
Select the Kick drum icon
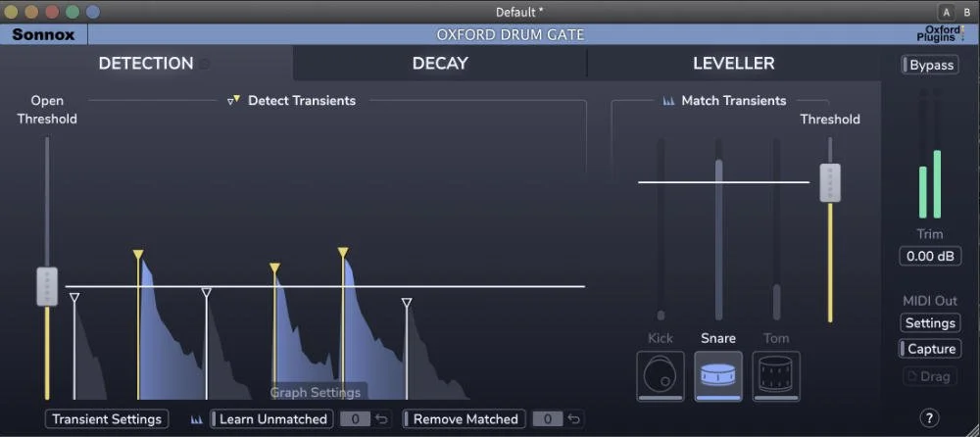tap(660, 376)
